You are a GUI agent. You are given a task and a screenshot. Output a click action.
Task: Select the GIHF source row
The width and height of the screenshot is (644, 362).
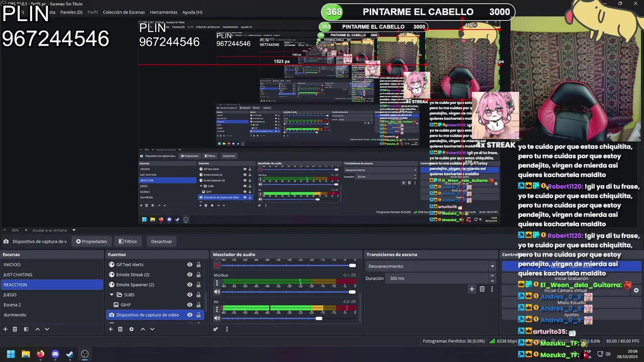pos(155,305)
